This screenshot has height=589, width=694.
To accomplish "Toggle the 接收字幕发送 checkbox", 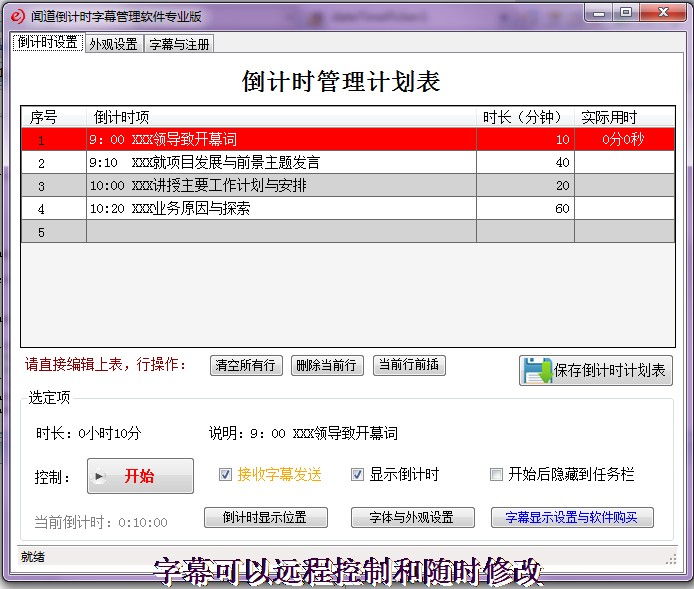I will pos(225,475).
